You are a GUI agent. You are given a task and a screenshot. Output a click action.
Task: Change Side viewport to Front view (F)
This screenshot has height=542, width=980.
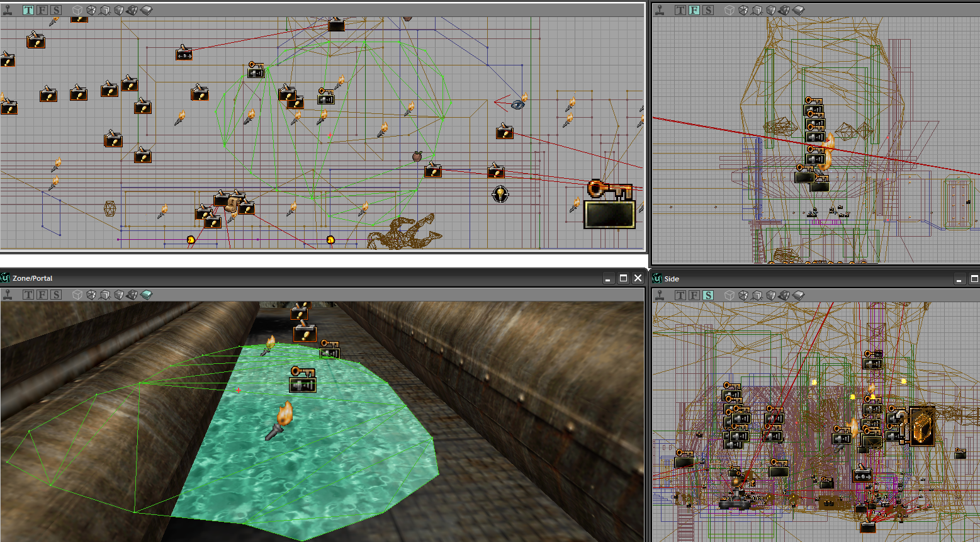(694, 295)
